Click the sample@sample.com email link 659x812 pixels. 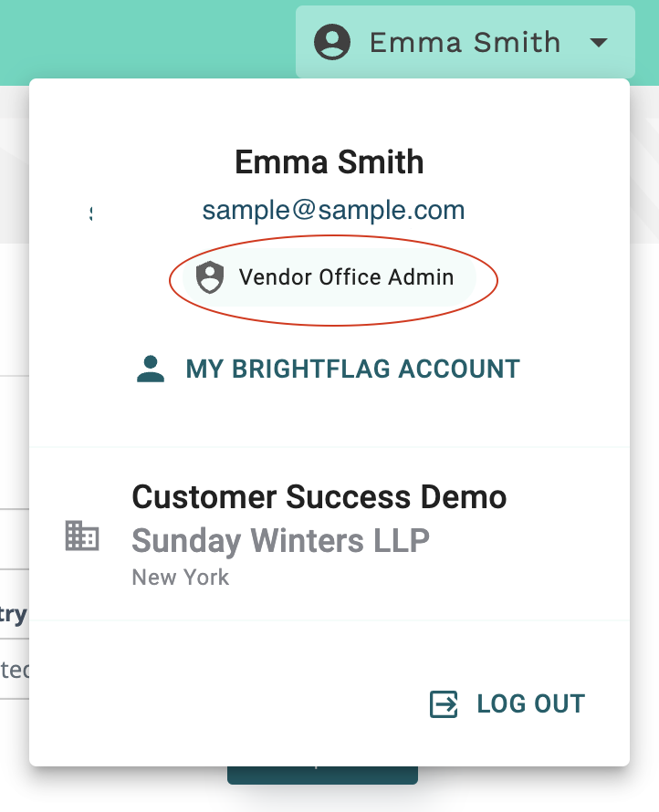click(333, 210)
